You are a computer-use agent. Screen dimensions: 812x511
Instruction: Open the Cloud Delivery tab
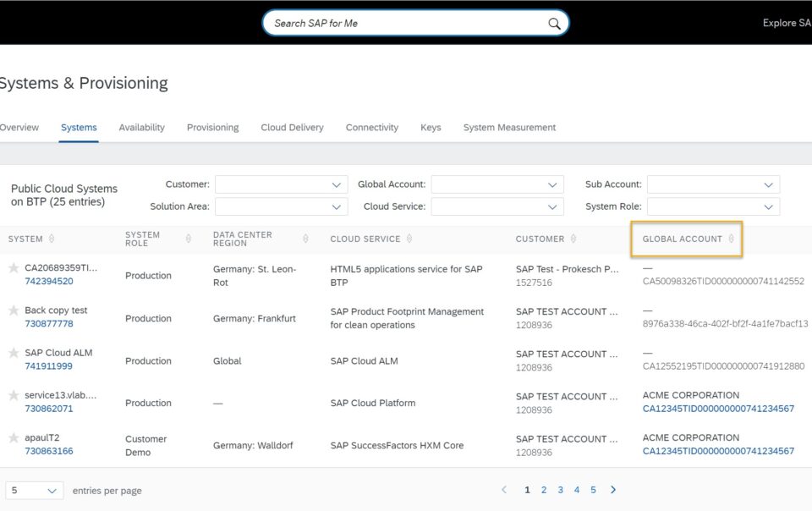292,128
